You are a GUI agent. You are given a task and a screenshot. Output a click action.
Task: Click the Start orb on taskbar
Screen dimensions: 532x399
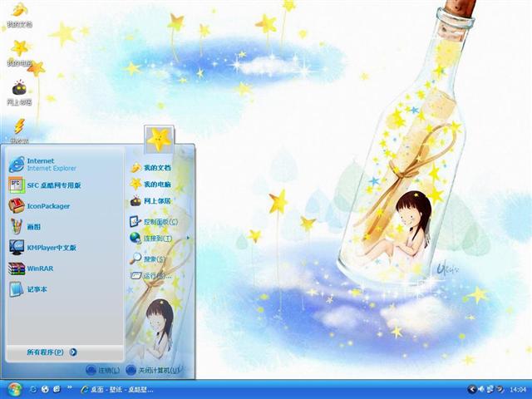tap(14, 389)
